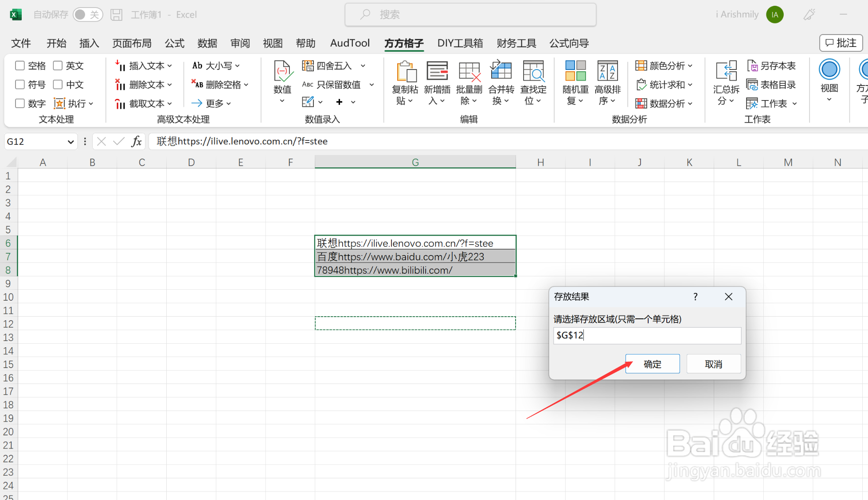Open 表格目录 tool
The image size is (868, 500).
[771, 85]
